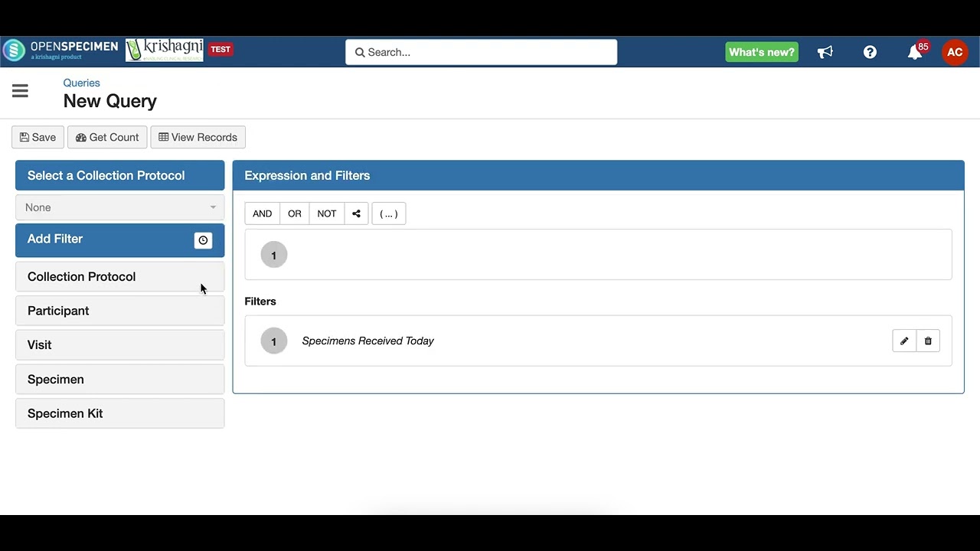
Task: Expand the Specimen filter group
Action: pyautogui.click(x=120, y=380)
